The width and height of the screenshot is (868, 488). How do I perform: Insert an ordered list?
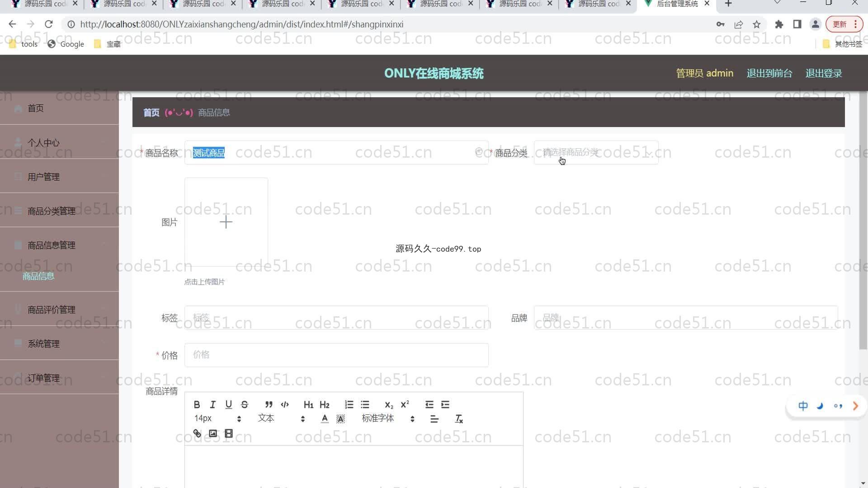(349, 404)
